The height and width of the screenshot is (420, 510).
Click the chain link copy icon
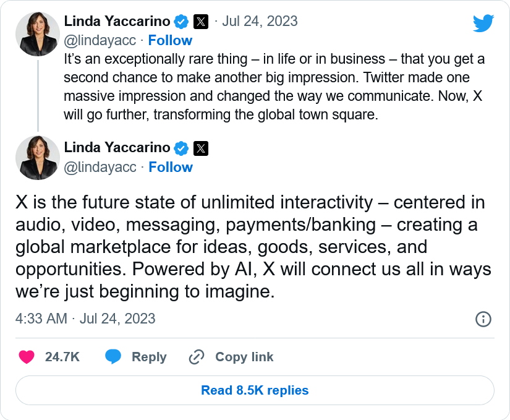pyautogui.click(x=197, y=357)
